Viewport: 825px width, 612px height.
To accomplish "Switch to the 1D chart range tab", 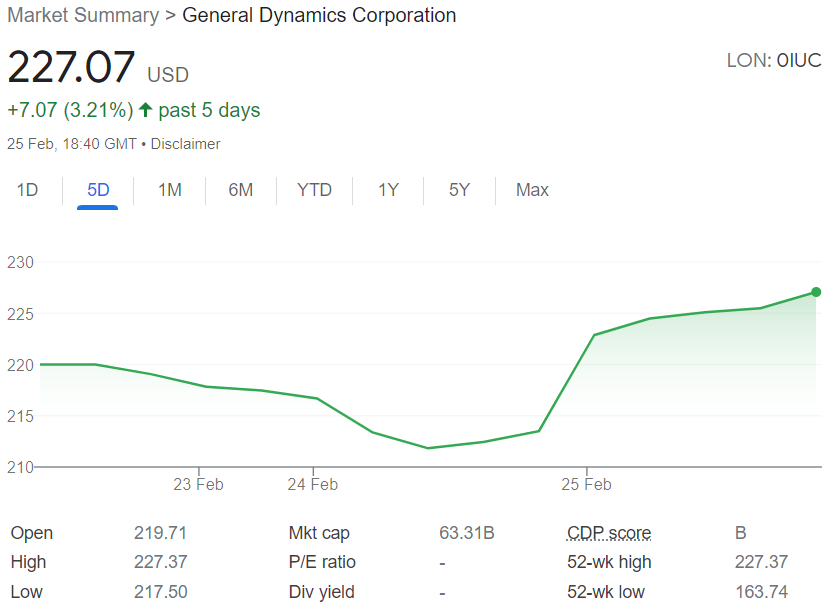I will pos(27,189).
